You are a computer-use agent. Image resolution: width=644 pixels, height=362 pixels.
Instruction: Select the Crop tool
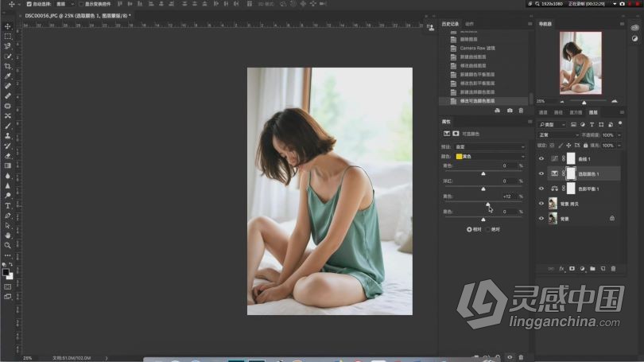tap(8, 66)
